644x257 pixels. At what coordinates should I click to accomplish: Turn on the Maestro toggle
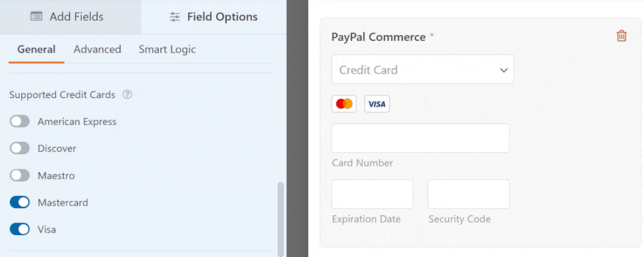tap(19, 175)
